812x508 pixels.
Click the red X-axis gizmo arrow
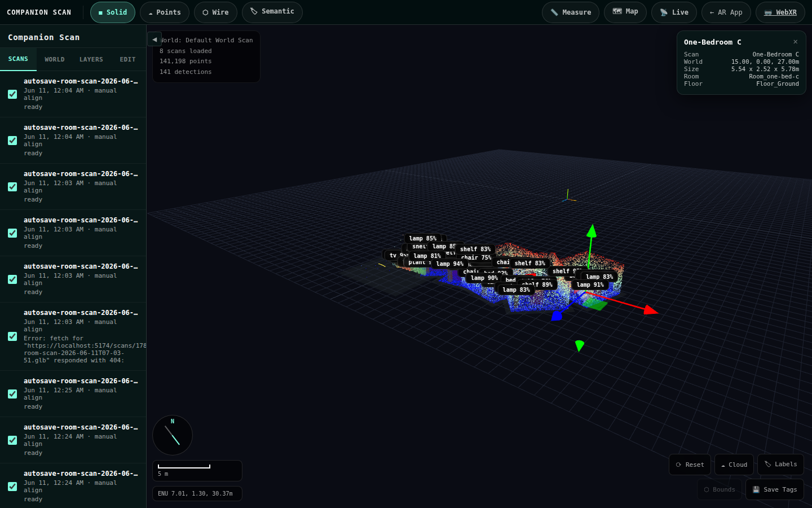pos(650,310)
